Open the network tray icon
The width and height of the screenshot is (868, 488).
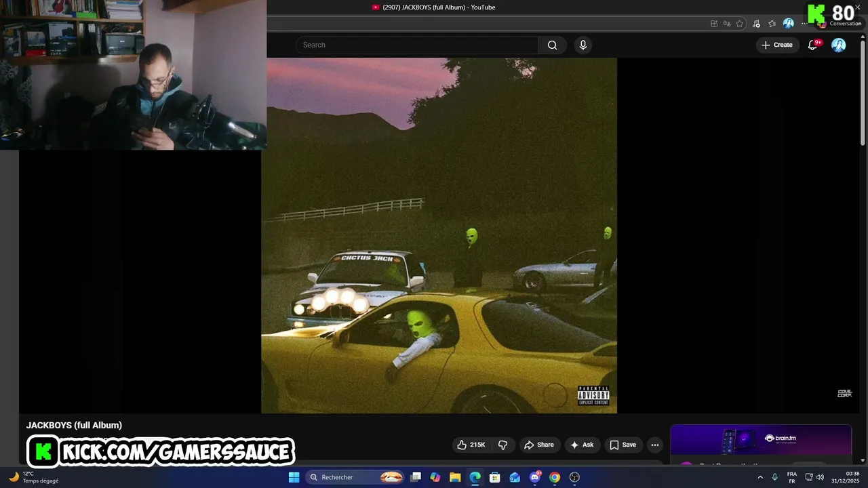[x=809, y=477]
